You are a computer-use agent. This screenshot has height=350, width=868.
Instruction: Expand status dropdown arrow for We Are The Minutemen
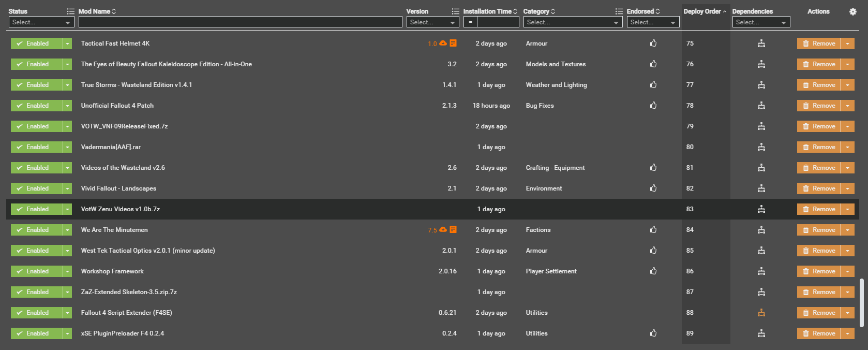tap(67, 230)
